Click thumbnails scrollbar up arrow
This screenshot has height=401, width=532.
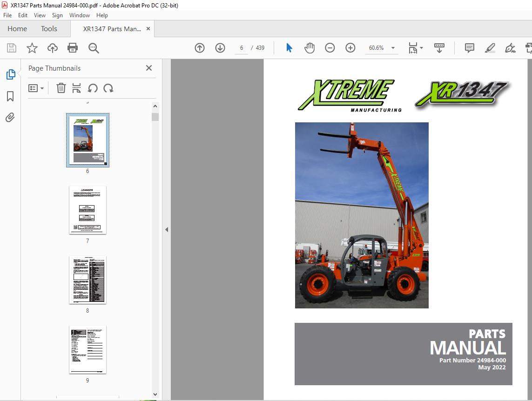155,106
